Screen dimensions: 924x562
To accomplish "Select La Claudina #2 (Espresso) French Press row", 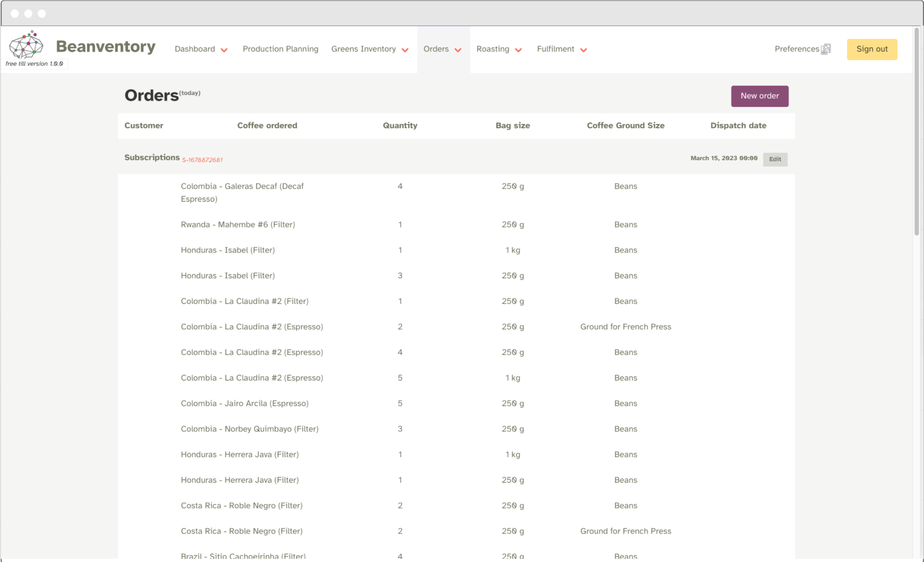I will [x=456, y=327].
